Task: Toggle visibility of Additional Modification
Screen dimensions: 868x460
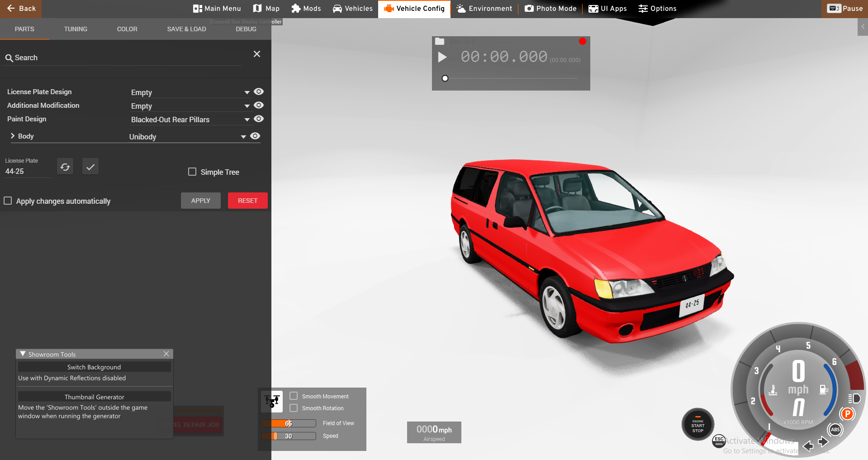Action: pos(259,105)
